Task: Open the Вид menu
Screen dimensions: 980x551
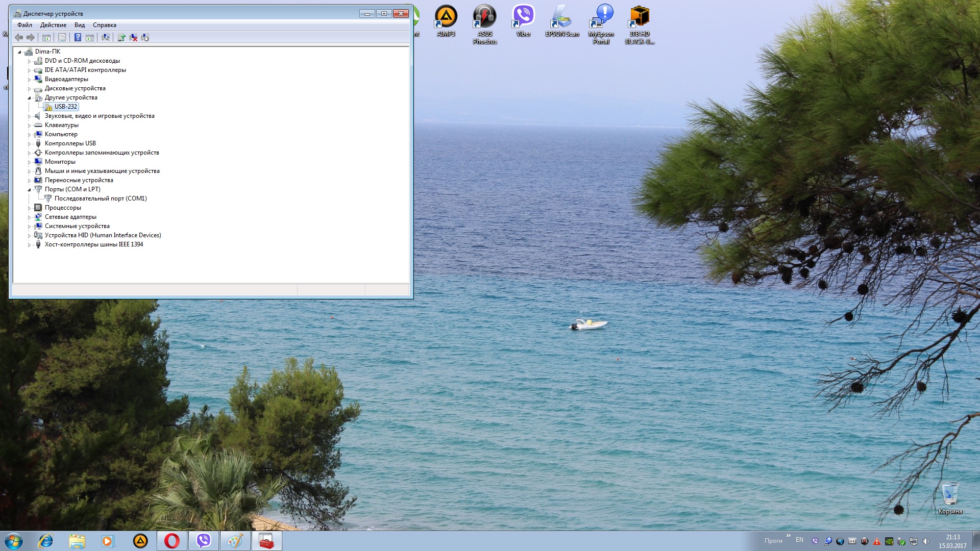Action: 80,25
